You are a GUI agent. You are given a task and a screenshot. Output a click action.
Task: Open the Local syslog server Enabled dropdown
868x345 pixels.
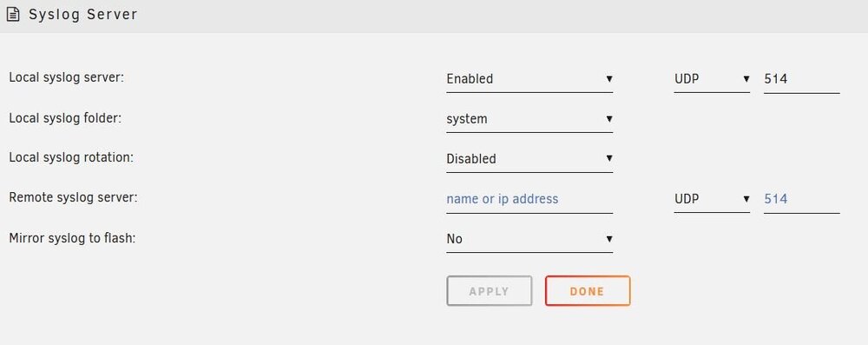click(x=529, y=79)
